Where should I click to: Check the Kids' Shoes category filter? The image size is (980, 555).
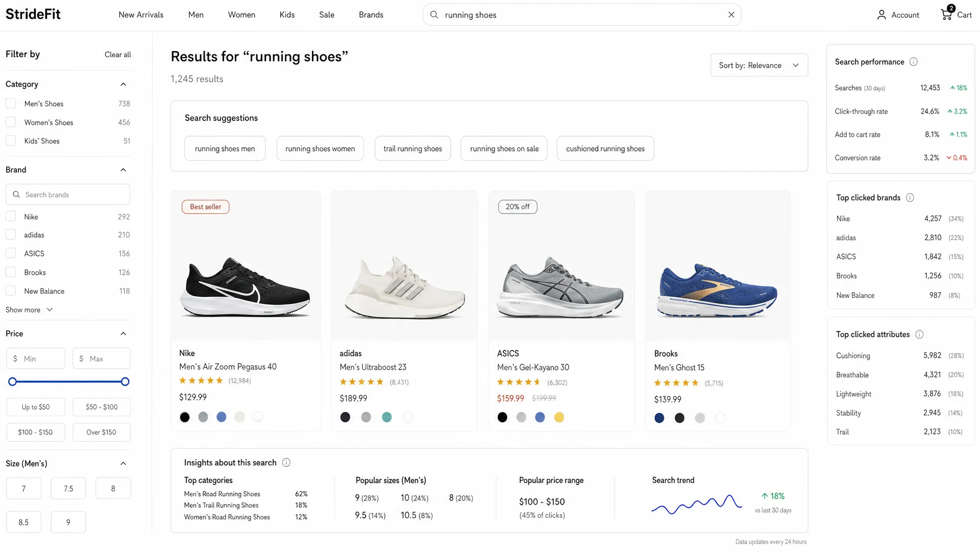pos(11,141)
